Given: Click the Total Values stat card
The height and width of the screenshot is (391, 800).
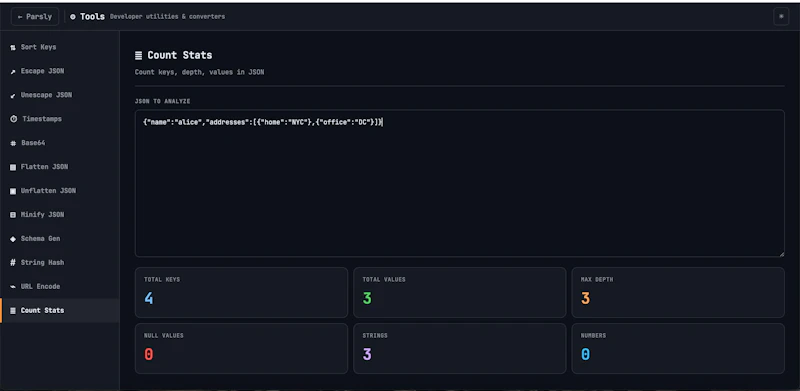Looking at the screenshot, I should pyautogui.click(x=460, y=292).
